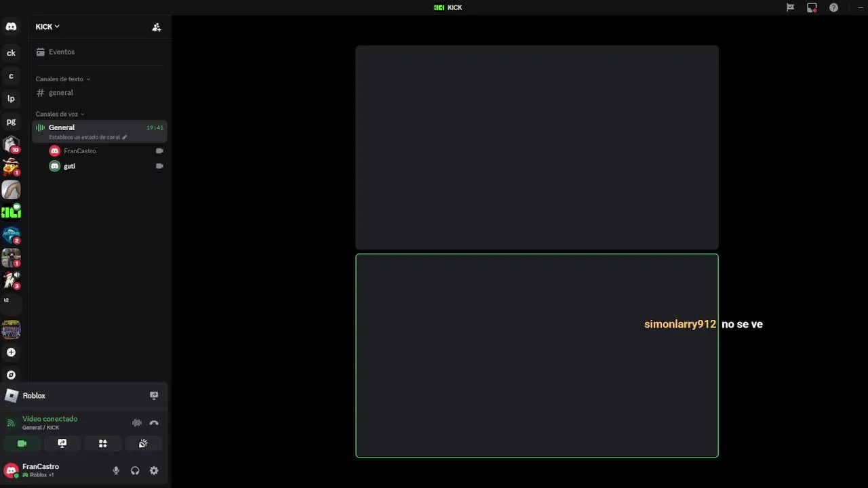Open server icon with cowboy hat avatar
The height and width of the screenshot is (488, 868).
point(11,167)
